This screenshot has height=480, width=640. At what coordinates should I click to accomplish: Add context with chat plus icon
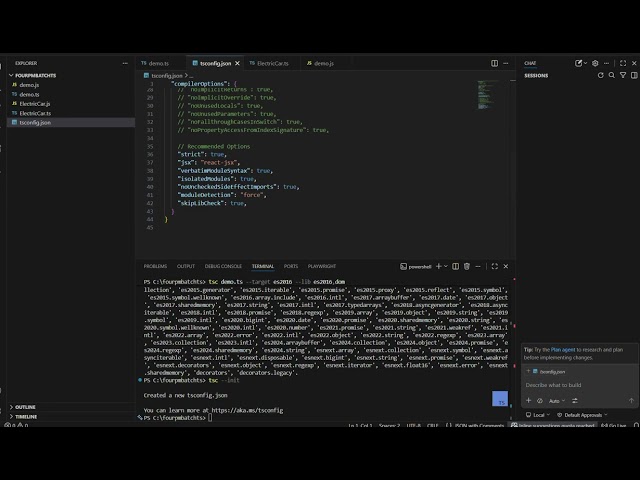pyautogui.click(x=529, y=400)
